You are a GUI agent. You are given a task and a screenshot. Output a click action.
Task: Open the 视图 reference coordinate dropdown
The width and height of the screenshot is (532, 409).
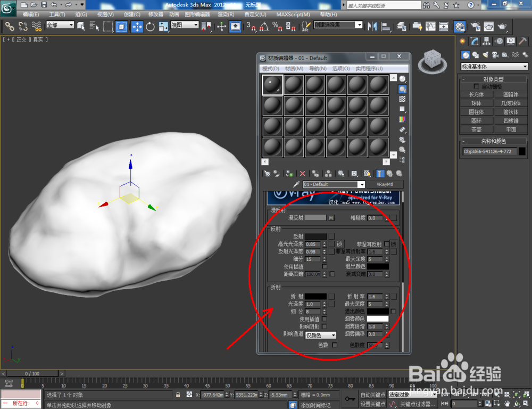[x=185, y=25]
